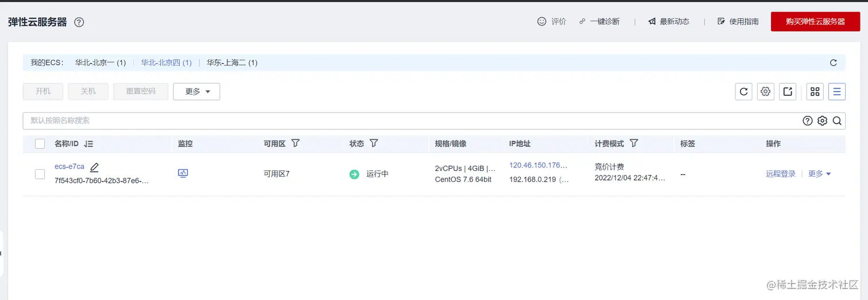Click 远程登录 for ecs-e7ca
The image size is (868, 300).
tap(781, 174)
